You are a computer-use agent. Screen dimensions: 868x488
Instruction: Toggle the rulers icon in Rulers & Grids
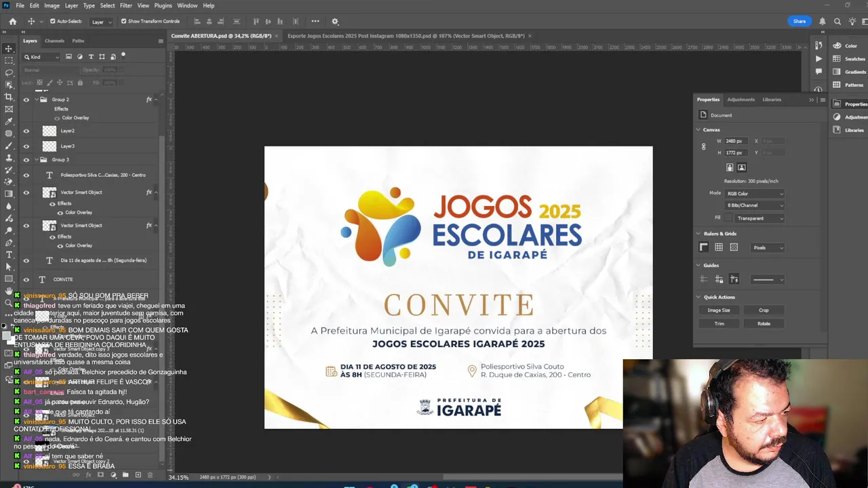704,247
